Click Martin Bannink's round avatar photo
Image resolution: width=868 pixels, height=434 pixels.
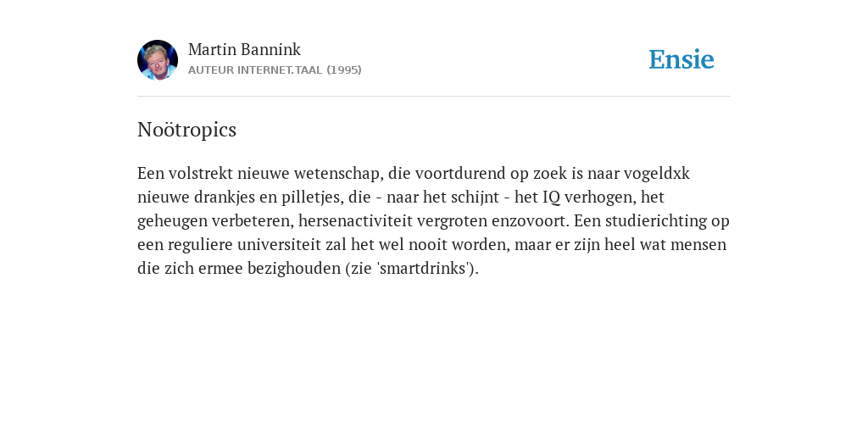click(x=158, y=60)
